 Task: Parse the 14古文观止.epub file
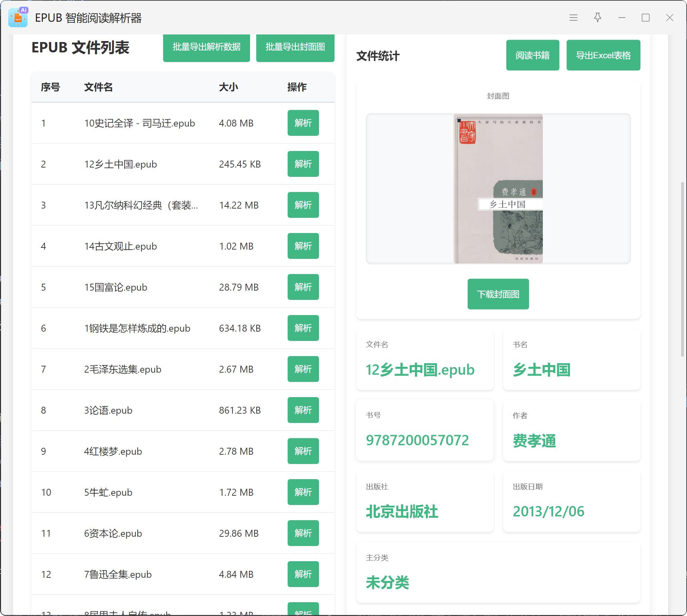click(303, 246)
